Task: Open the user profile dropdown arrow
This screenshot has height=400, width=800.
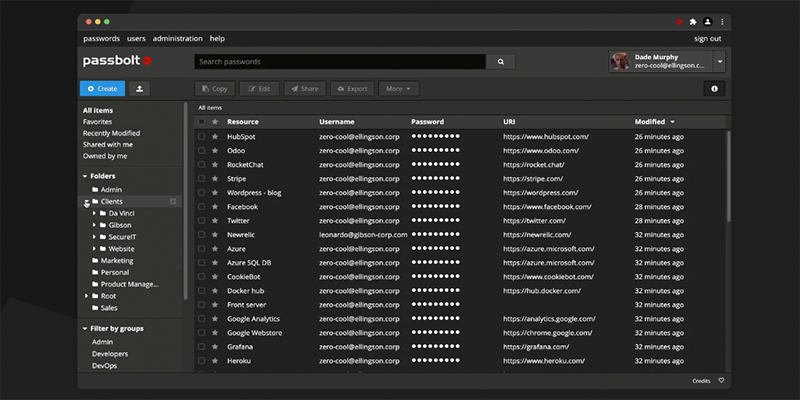Action: (719, 62)
